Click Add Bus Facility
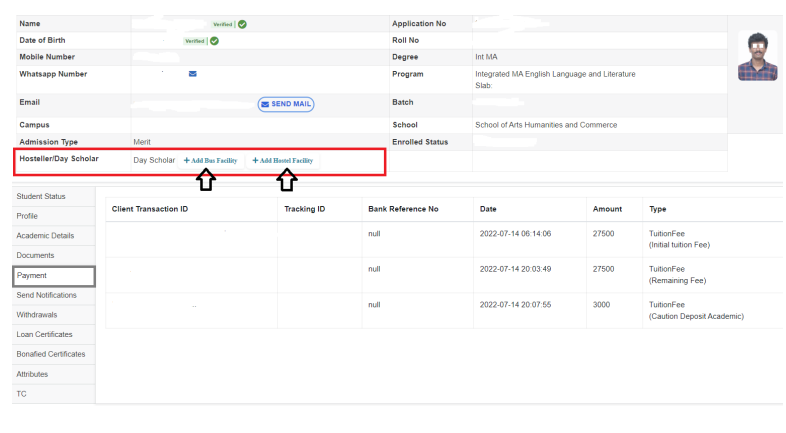 (211, 160)
